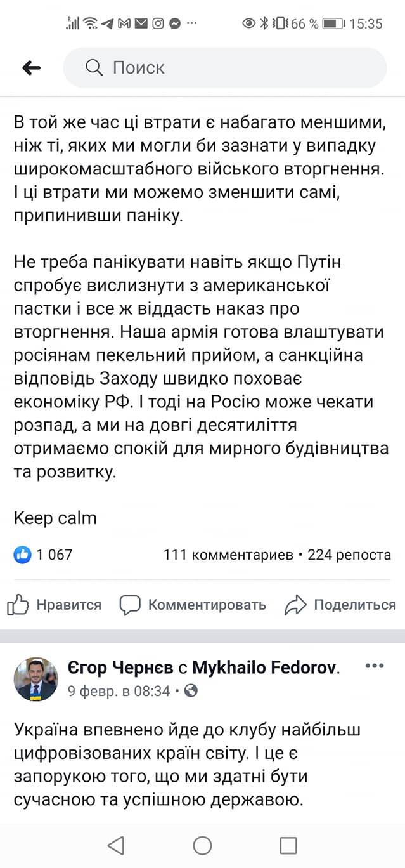Tap the Android recent apps square
Viewport: 405px width, 868px height.
[288, 845]
